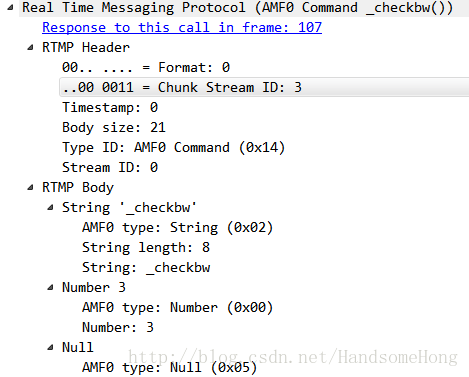Screen dimensions: 469x377
Task: Select the Format: 0 field row
Action: point(146,67)
